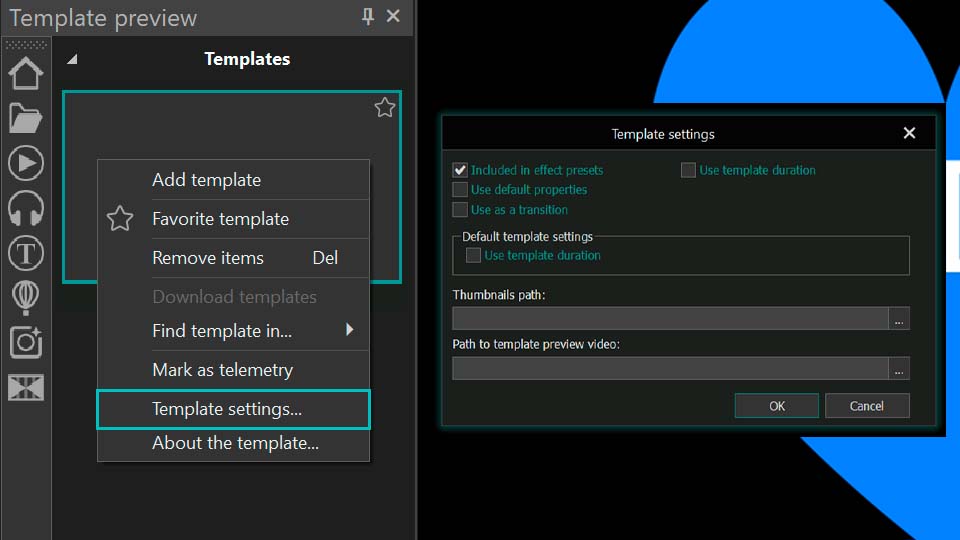Screen dimensions: 960x540
Task: Select Favorite template menu entry
Action: 233,219
